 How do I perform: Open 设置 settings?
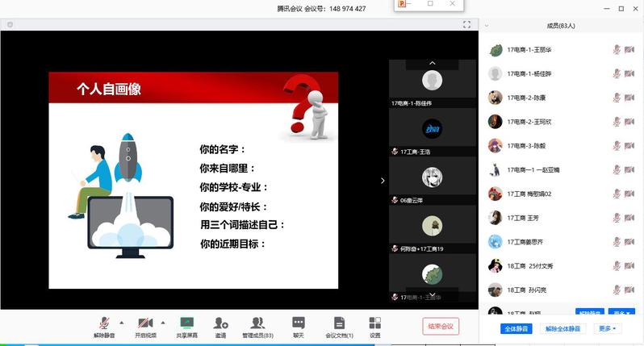(x=374, y=323)
